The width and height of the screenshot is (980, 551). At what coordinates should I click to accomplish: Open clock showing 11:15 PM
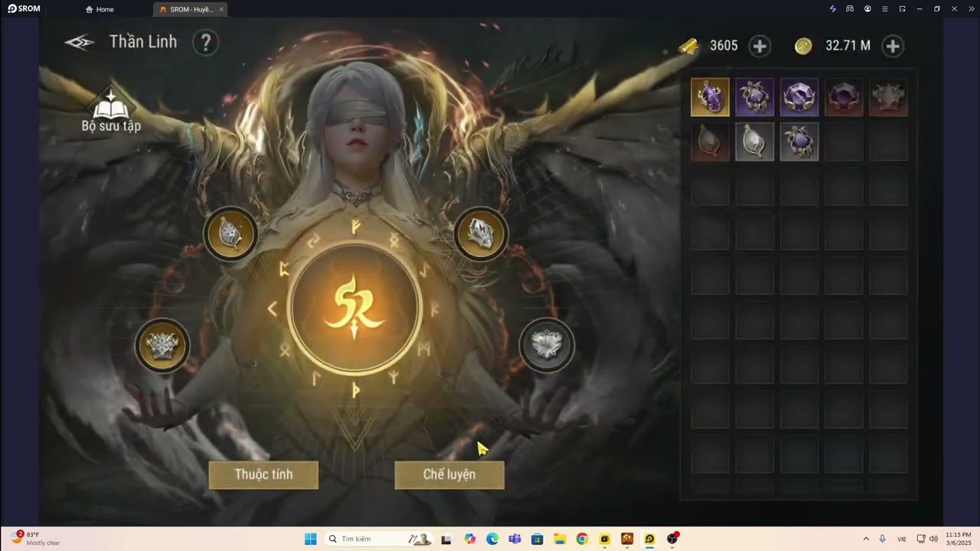[x=958, y=539]
